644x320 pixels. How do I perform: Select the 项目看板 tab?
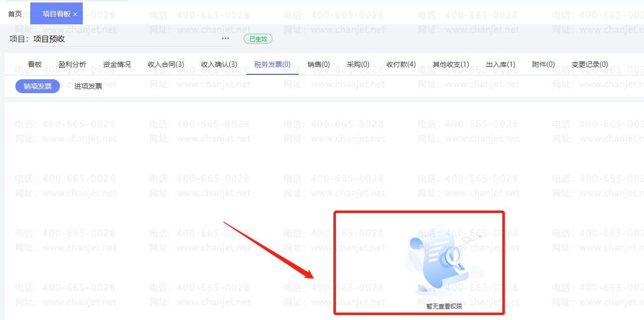coord(56,14)
